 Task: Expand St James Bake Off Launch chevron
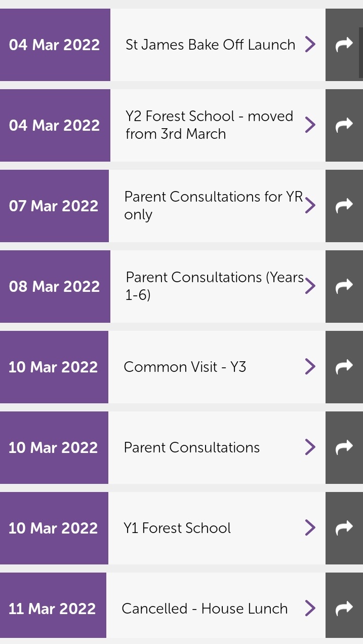[310, 45]
